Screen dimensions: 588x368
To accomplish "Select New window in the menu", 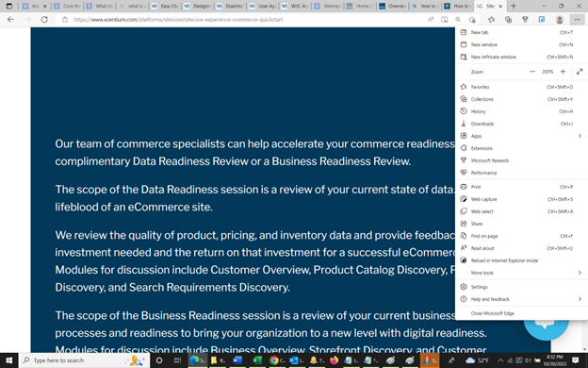I will pyautogui.click(x=521, y=44).
